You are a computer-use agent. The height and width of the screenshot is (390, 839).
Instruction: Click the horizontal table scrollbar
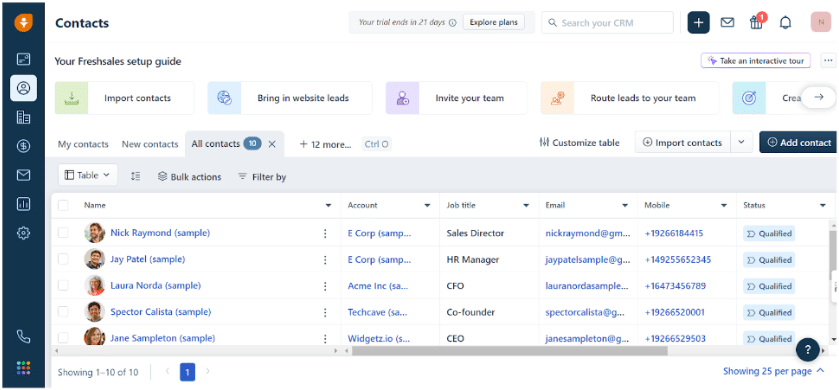point(509,351)
